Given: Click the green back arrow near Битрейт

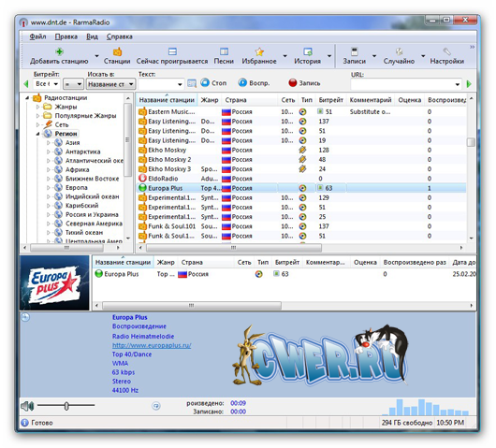Looking at the screenshot, I should (x=26, y=84).
